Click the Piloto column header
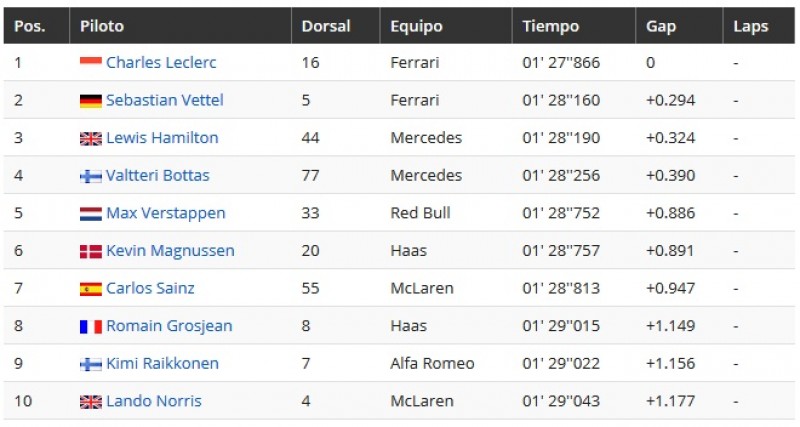This screenshot has height=427, width=800. 102,26
